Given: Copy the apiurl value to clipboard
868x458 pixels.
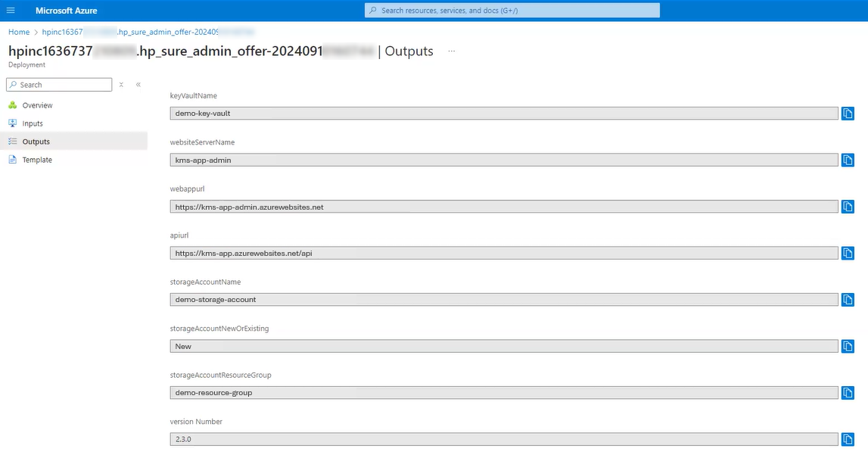Looking at the screenshot, I should tap(847, 253).
